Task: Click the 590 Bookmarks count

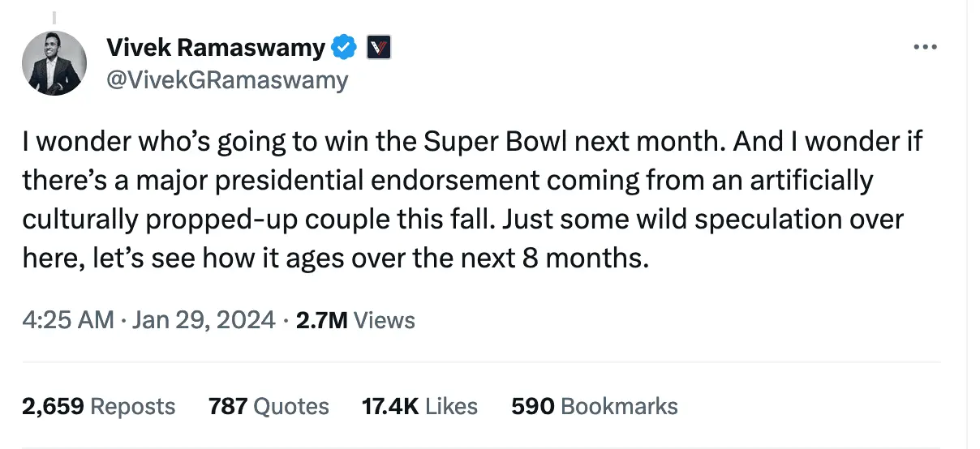Action: pyautogui.click(x=594, y=406)
